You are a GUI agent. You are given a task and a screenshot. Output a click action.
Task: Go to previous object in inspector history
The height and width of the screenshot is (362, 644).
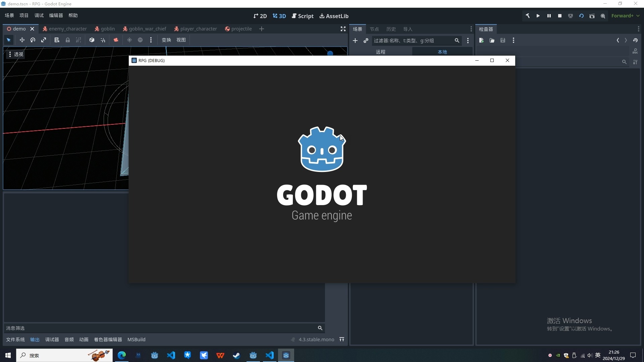[x=618, y=40]
